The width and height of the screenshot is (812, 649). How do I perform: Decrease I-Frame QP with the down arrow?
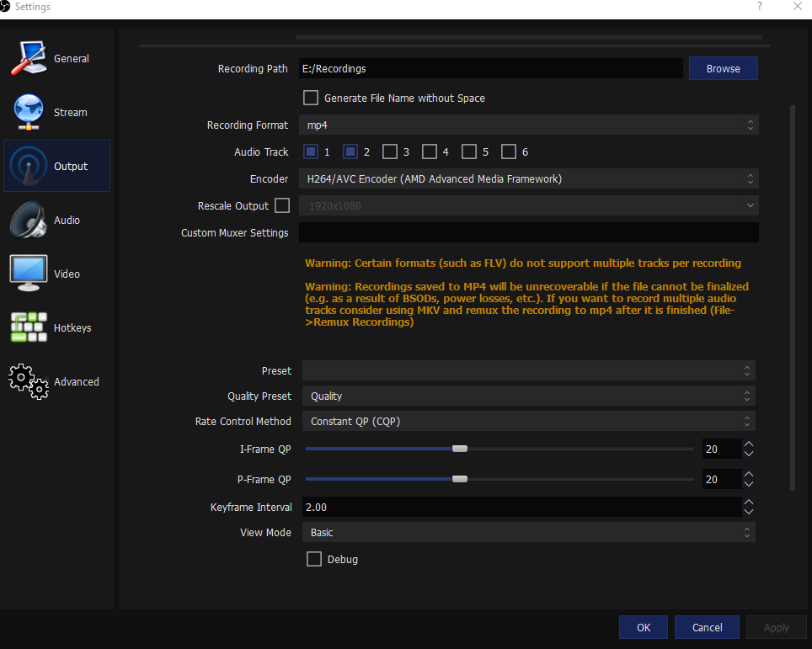tap(748, 454)
